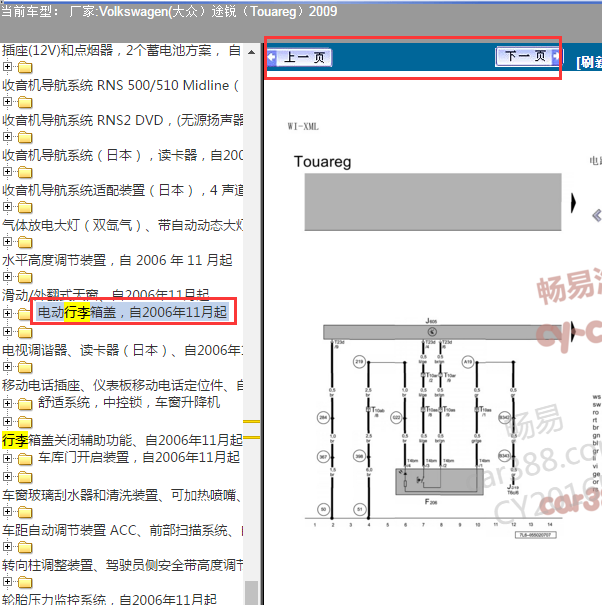The image size is (602, 605).
Task: Select 水平高度调节装置,自 2006 年 11 月起
Action: tap(117, 260)
